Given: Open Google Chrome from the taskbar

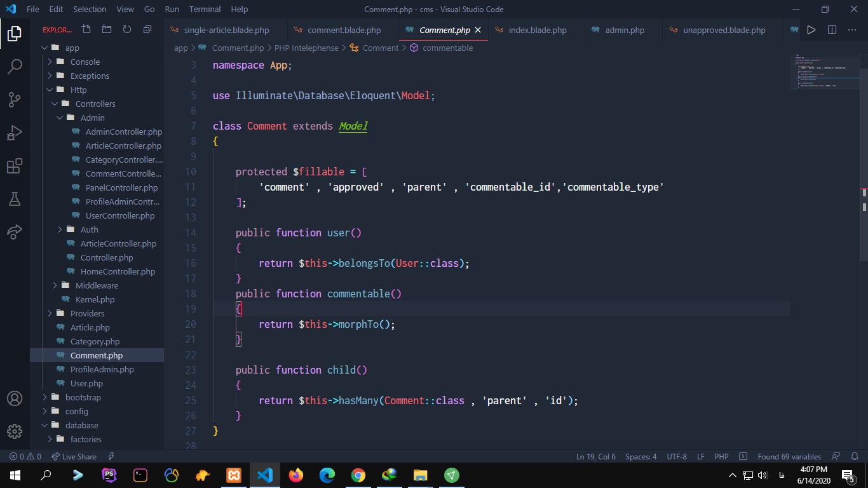Looking at the screenshot, I should click(x=358, y=475).
